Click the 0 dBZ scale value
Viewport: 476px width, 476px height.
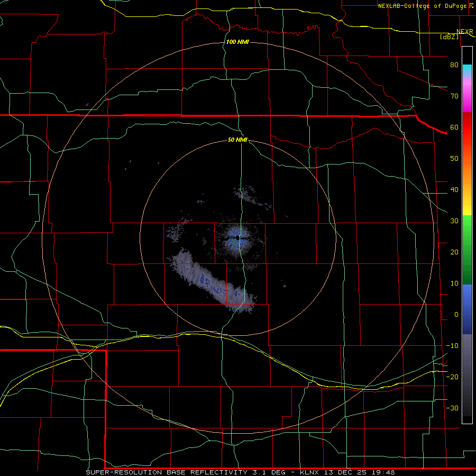pos(456,315)
